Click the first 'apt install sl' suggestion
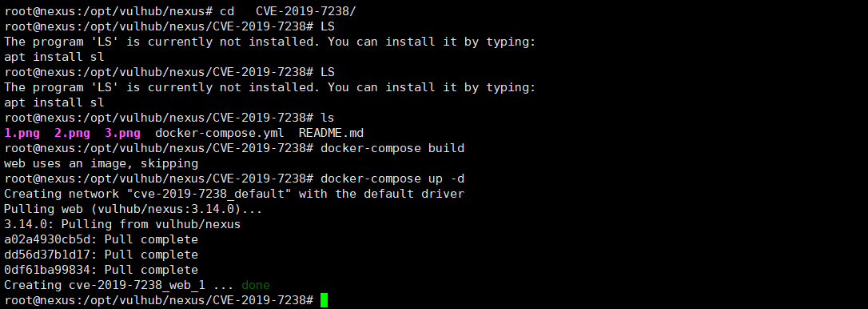Image resolution: width=868 pixels, height=309 pixels. pyautogui.click(x=54, y=57)
